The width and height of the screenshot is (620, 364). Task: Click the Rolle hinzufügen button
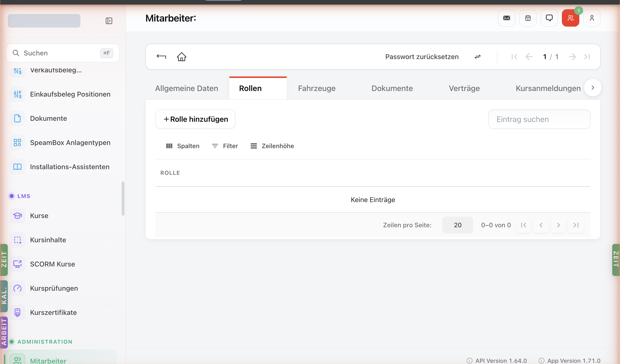(x=195, y=119)
